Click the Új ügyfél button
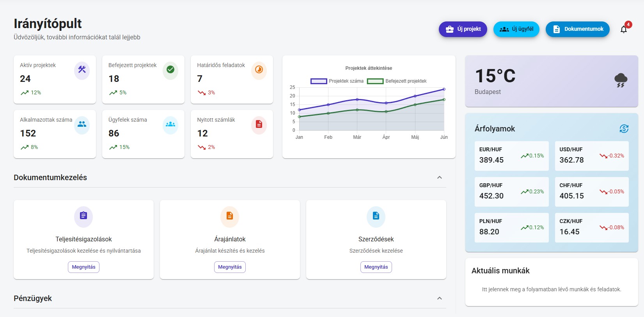This screenshot has width=644, height=317. click(516, 29)
